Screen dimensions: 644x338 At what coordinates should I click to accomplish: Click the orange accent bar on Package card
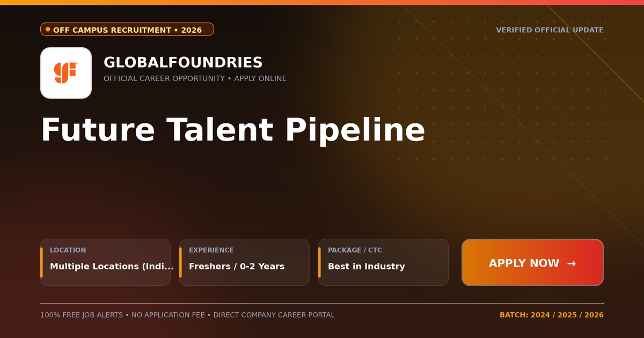click(x=319, y=262)
